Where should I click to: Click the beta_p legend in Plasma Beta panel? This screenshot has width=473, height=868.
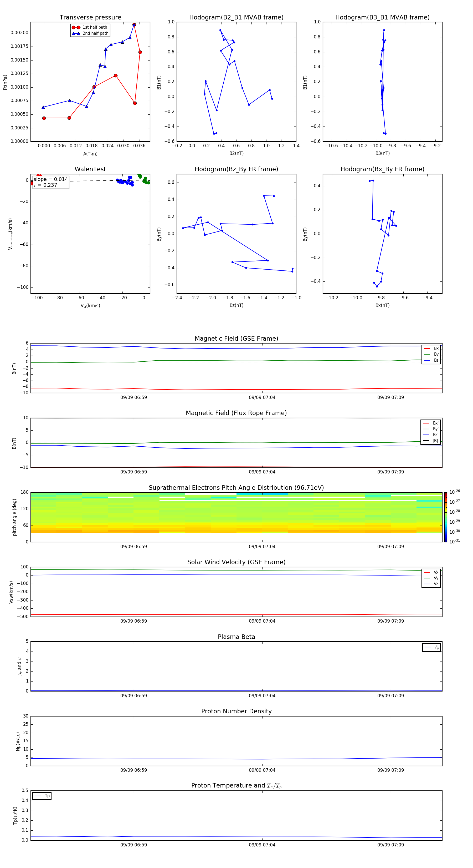pyautogui.click(x=431, y=647)
